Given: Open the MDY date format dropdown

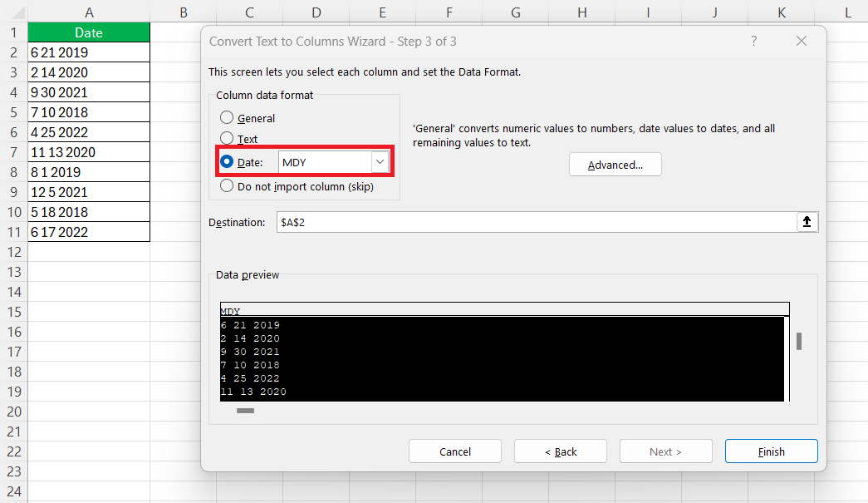Looking at the screenshot, I should coord(380,162).
